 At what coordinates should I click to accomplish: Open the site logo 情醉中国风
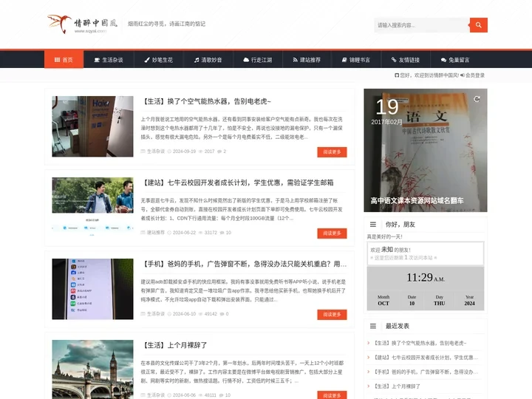point(82,24)
